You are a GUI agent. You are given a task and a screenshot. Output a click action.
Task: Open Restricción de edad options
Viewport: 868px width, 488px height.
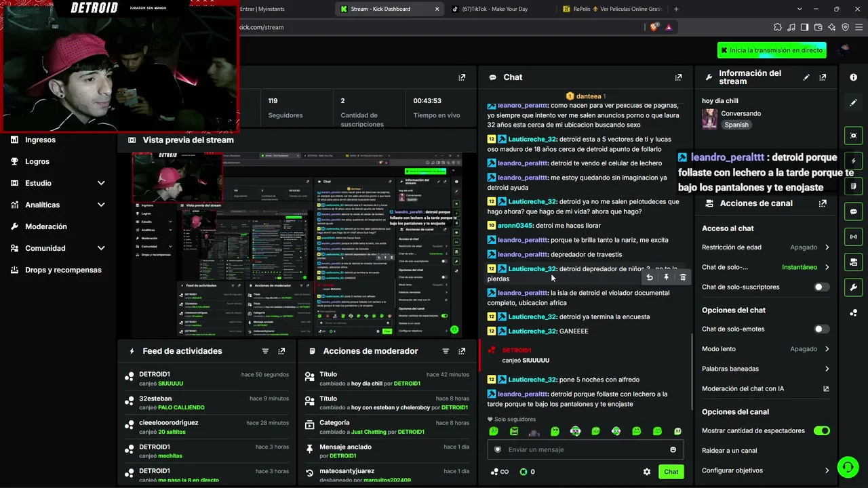point(766,247)
